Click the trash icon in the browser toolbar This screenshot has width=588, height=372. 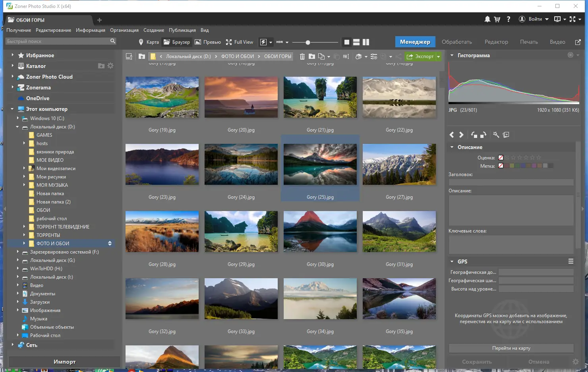(x=302, y=56)
